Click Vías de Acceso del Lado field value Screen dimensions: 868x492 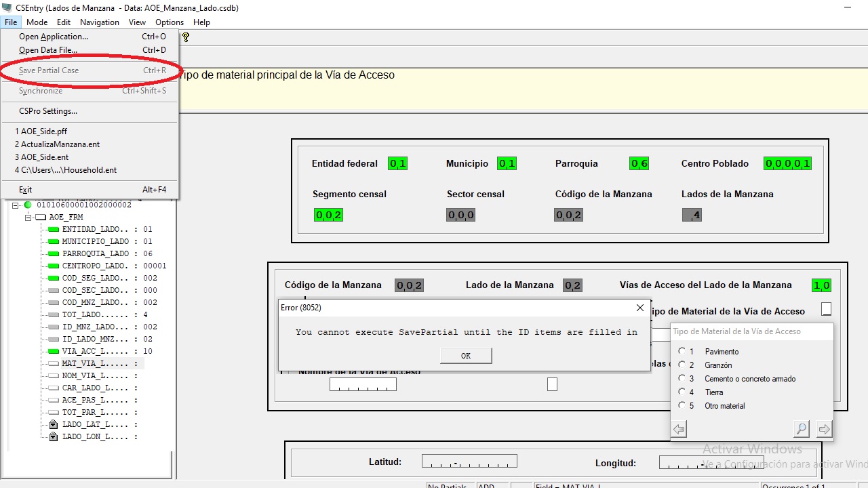click(x=821, y=285)
